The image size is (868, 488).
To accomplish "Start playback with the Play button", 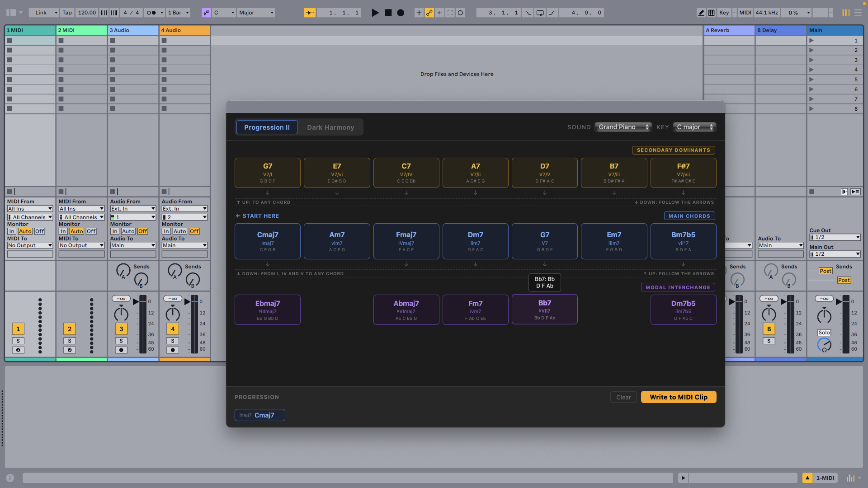I will click(375, 13).
